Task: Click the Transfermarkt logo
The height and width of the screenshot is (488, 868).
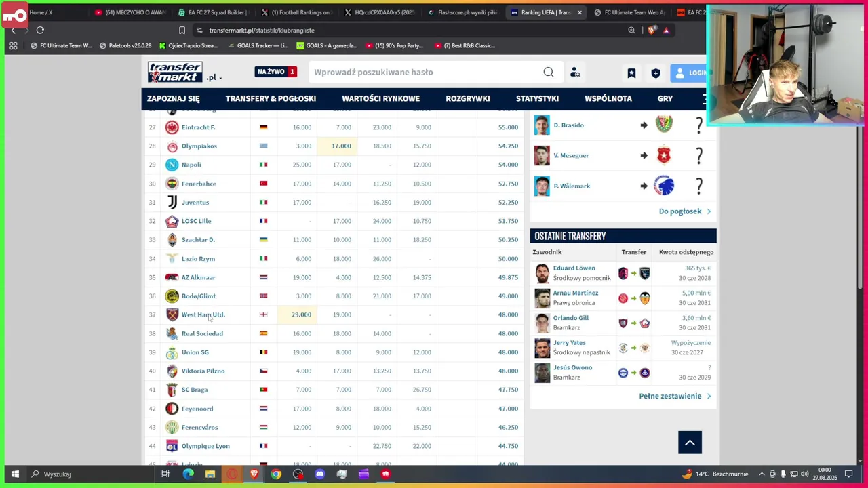Action: click(175, 72)
